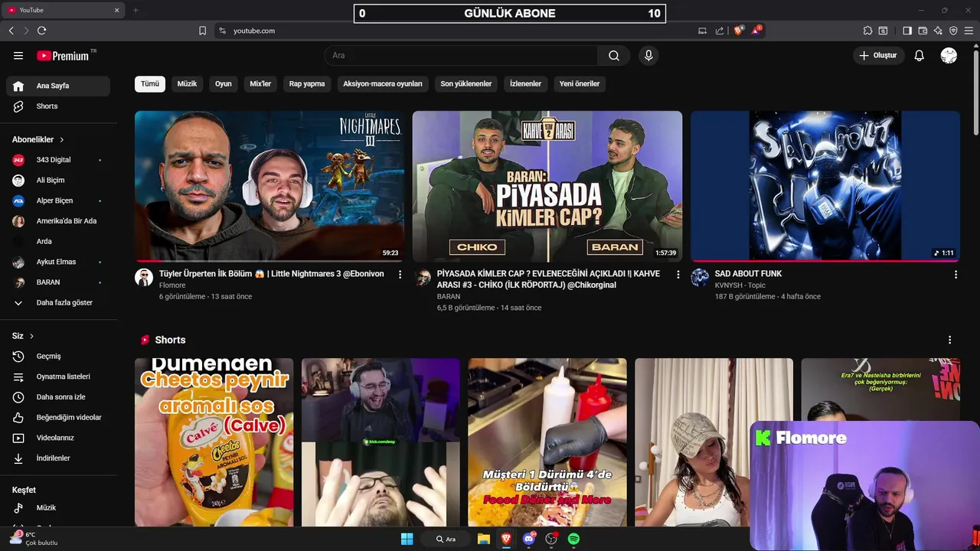Open the Alper Biçen subscription

(58, 201)
